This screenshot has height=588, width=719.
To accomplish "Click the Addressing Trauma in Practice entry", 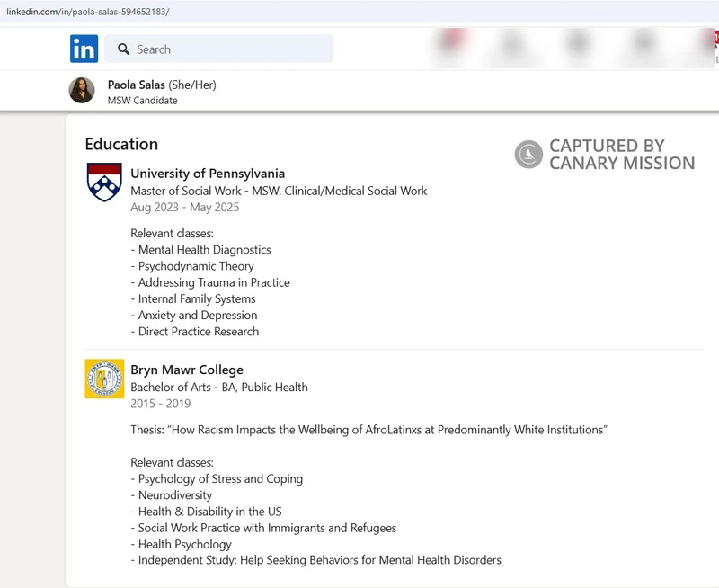I will point(210,282).
